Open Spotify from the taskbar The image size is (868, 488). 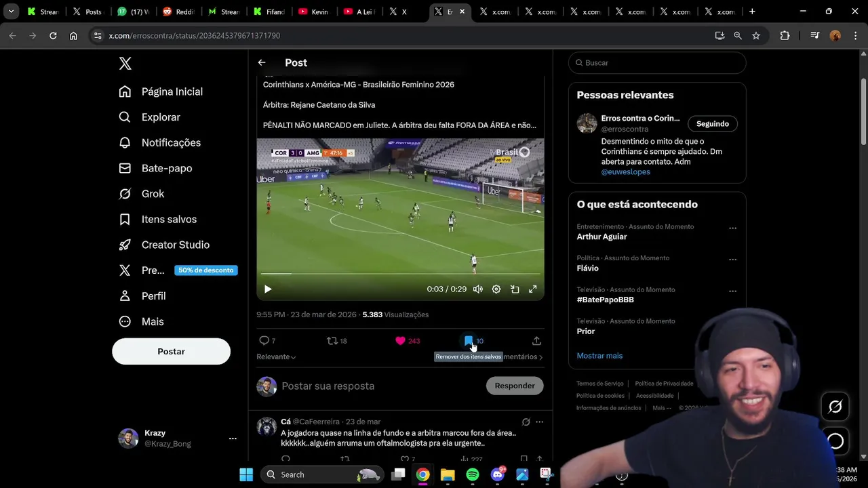tap(473, 474)
